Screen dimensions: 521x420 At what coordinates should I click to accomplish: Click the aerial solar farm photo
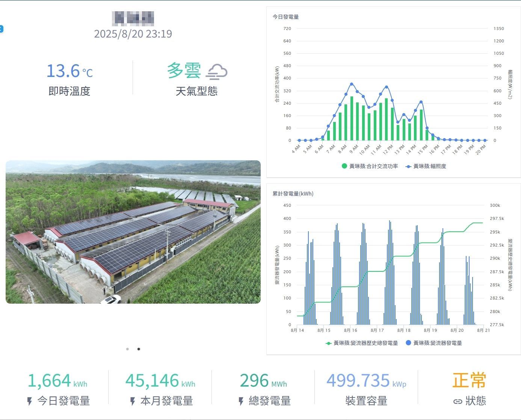pos(133,232)
